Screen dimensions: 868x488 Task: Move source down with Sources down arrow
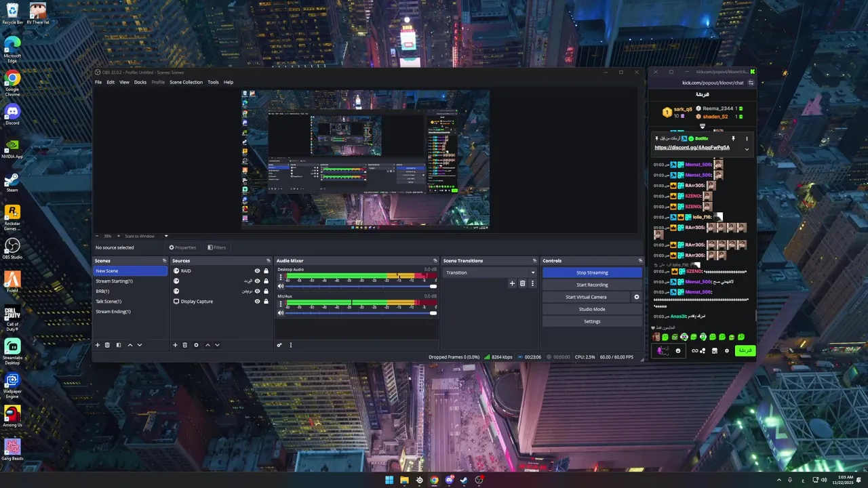(x=217, y=345)
